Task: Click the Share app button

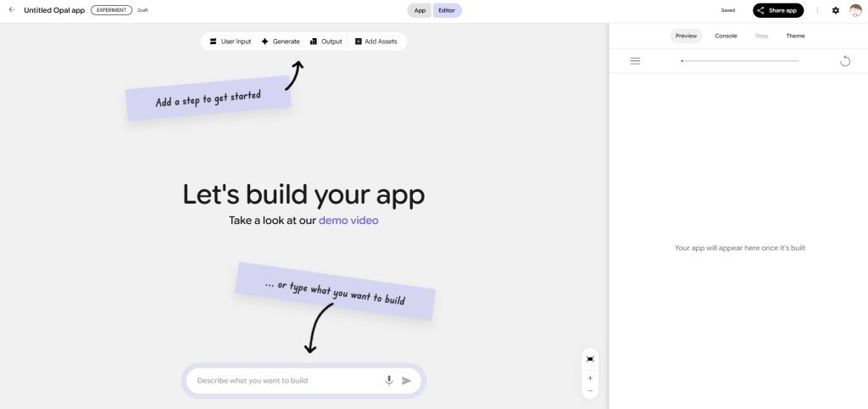Action: [x=778, y=10]
